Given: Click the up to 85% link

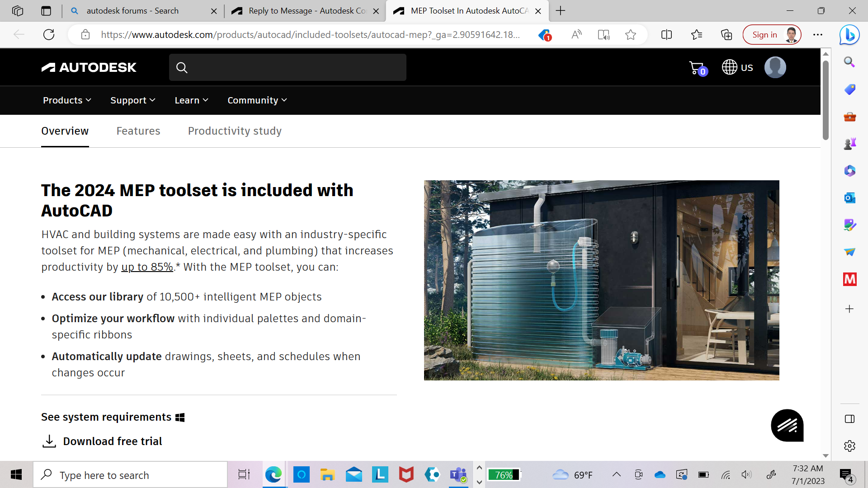Looking at the screenshot, I should (x=146, y=267).
